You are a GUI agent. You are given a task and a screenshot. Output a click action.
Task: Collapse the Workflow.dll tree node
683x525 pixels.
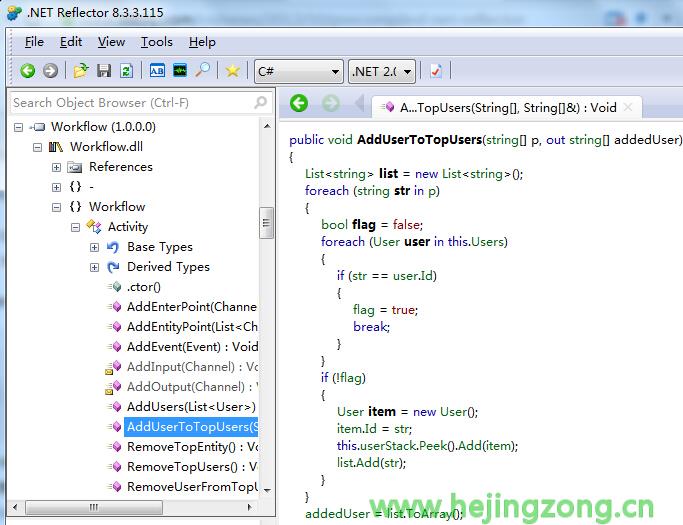click(38, 147)
